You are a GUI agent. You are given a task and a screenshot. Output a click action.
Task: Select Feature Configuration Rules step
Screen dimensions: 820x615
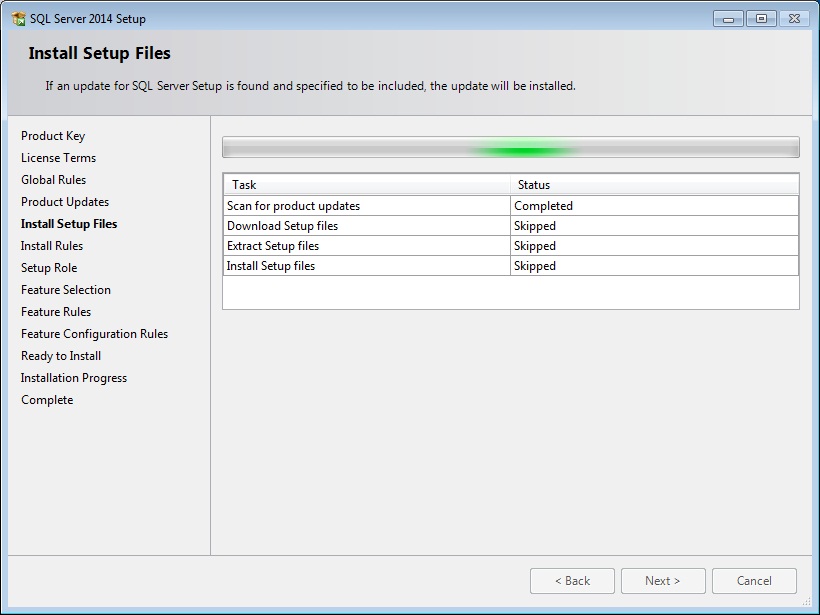tap(95, 334)
